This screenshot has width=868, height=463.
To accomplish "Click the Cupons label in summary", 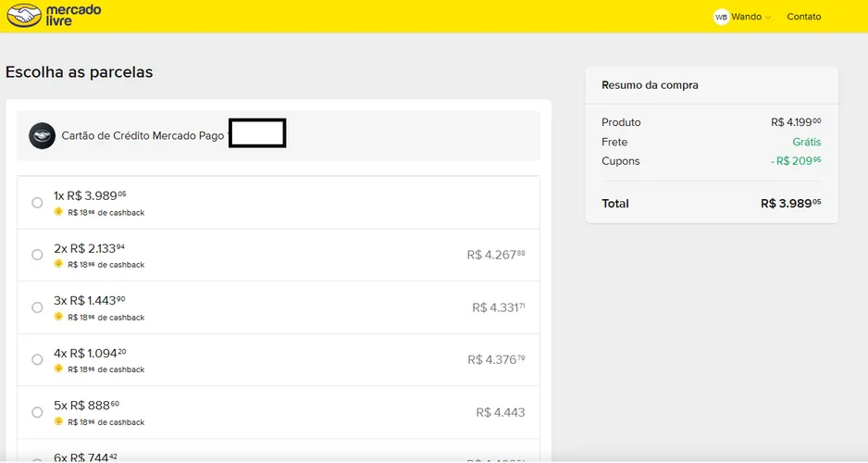I will (621, 161).
